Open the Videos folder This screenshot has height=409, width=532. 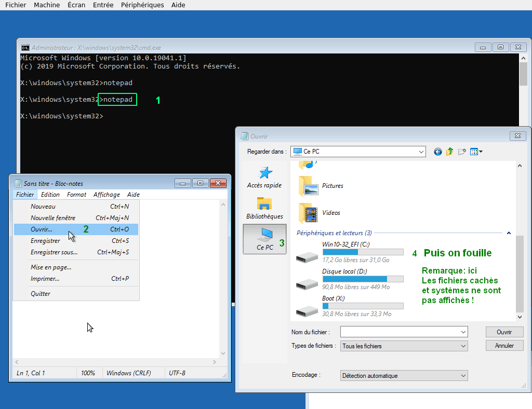(319, 213)
